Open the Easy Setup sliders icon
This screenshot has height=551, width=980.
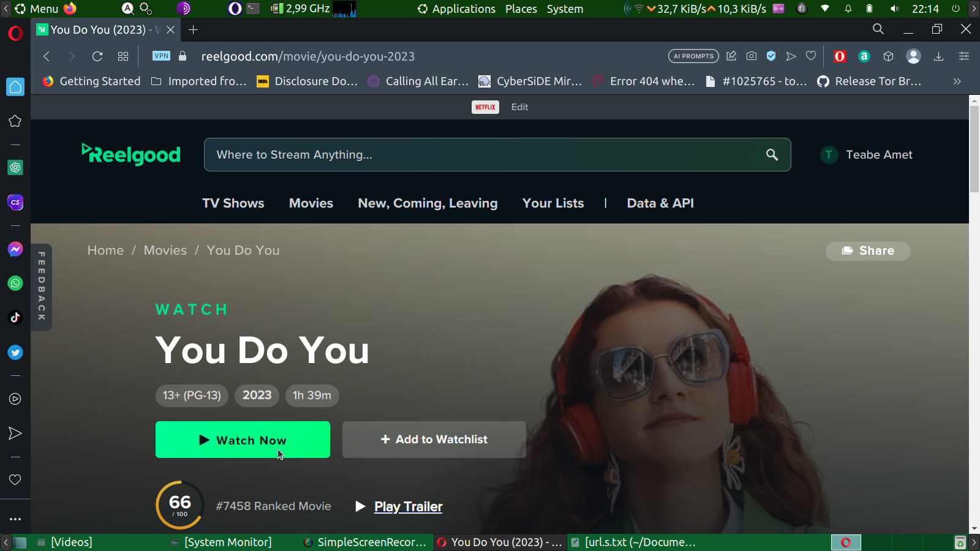964,56
